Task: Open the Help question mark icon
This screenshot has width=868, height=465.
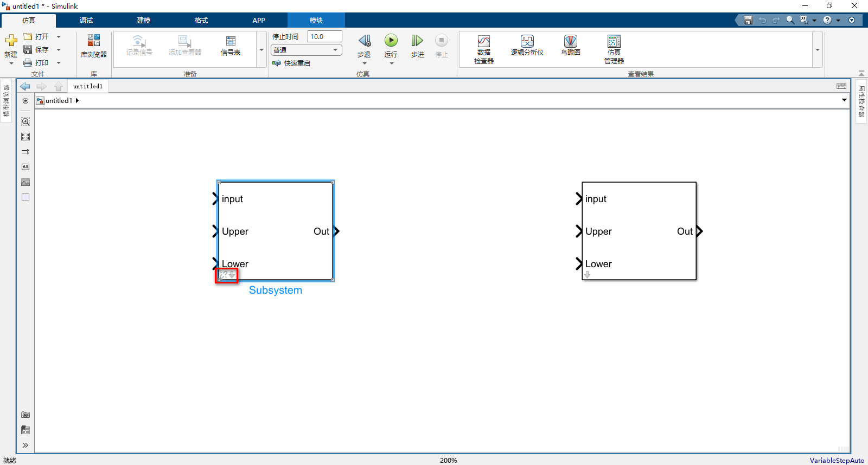Action: click(x=827, y=20)
